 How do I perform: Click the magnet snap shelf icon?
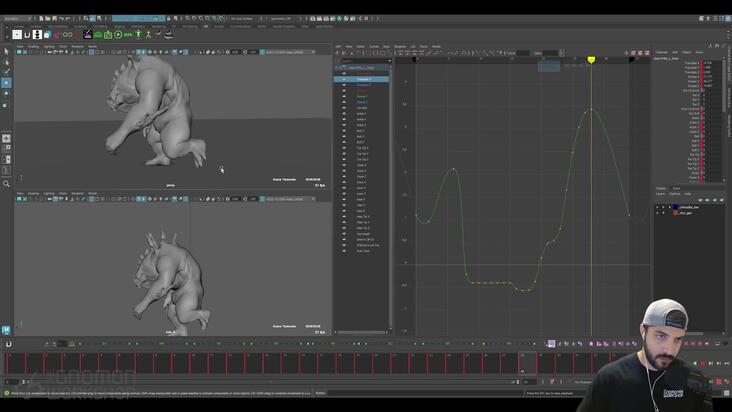pos(27,35)
